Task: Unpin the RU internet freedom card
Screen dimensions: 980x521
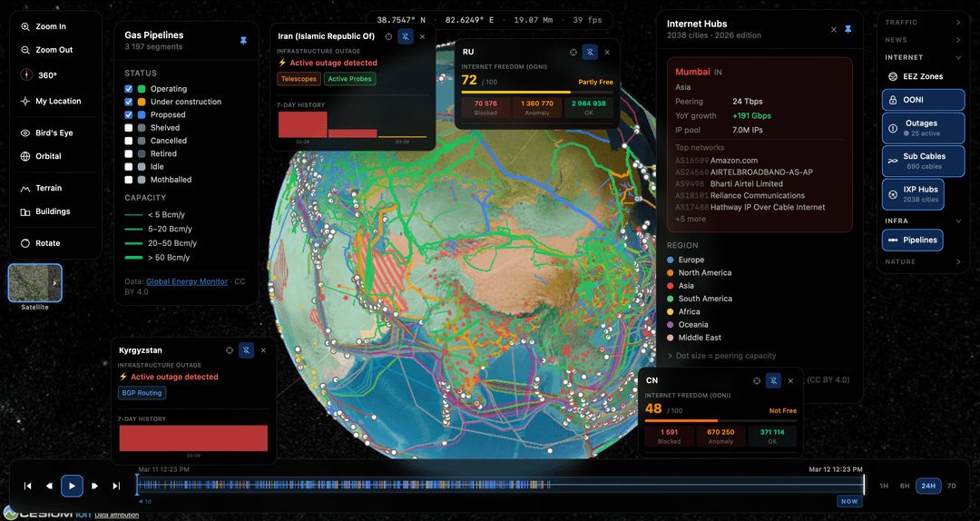Action: [590, 53]
